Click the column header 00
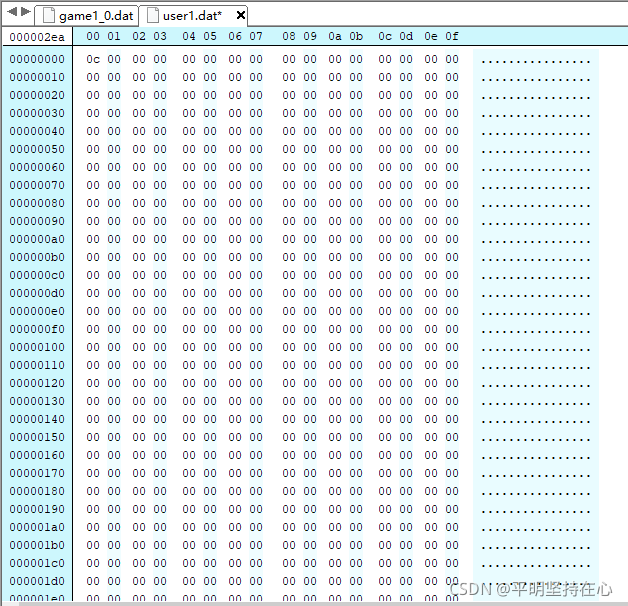The height and width of the screenshot is (606, 628). [93, 36]
